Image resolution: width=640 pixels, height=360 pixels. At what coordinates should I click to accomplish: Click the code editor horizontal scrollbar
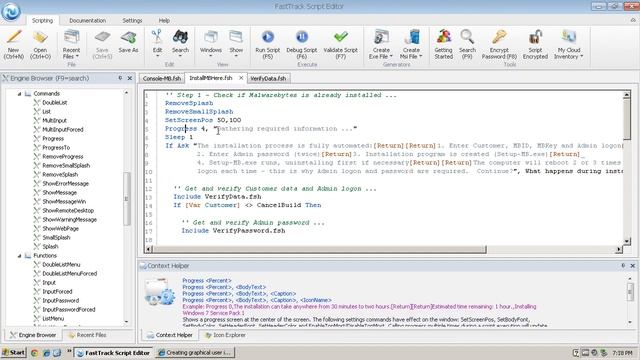click(319, 249)
